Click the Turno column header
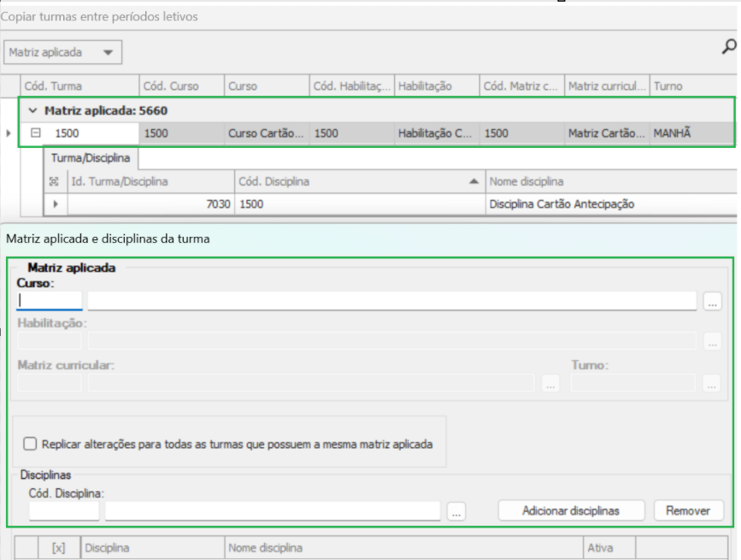741x560 pixels. (x=693, y=86)
